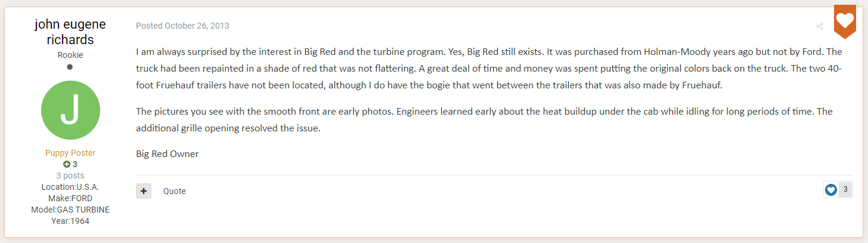The height and width of the screenshot is (243, 868).
Task: Click the share post icon
Action: point(820,26)
